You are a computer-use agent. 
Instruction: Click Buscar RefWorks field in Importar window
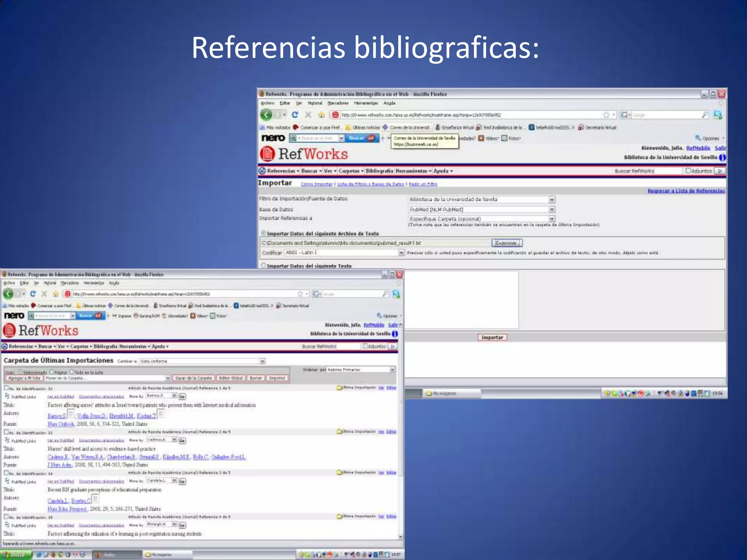point(668,171)
